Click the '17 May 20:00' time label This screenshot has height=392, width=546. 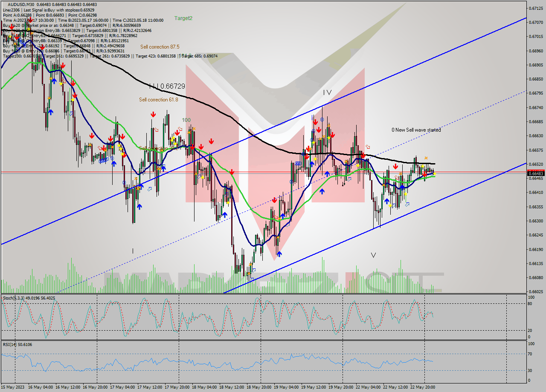pos(177,387)
